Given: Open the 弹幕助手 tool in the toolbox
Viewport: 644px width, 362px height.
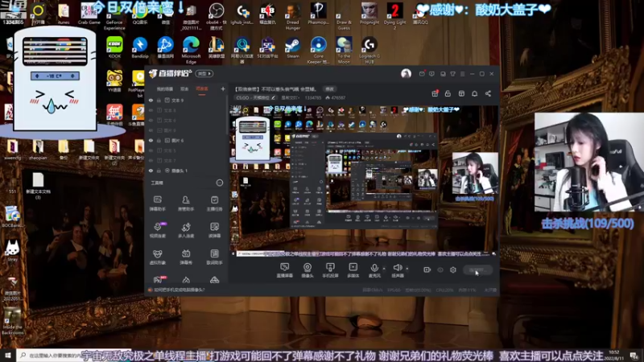Looking at the screenshot, I should pyautogui.click(x=157, y=204).
